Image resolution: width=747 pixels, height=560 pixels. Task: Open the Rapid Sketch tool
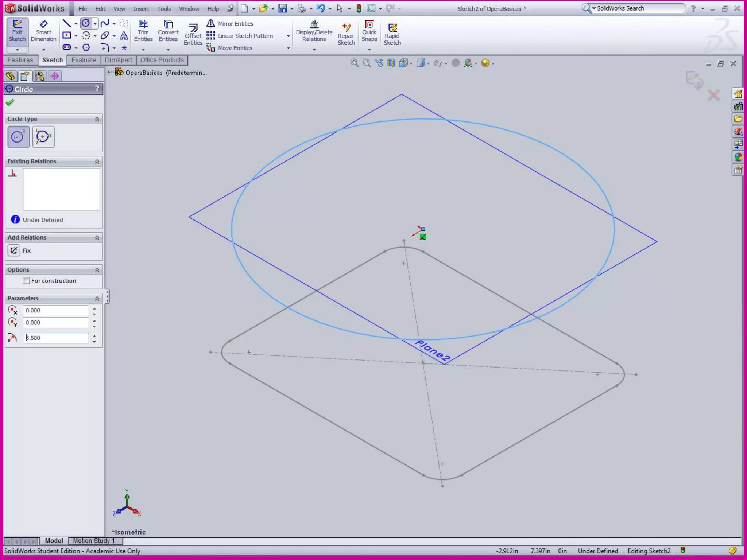[x=392, y=35]
